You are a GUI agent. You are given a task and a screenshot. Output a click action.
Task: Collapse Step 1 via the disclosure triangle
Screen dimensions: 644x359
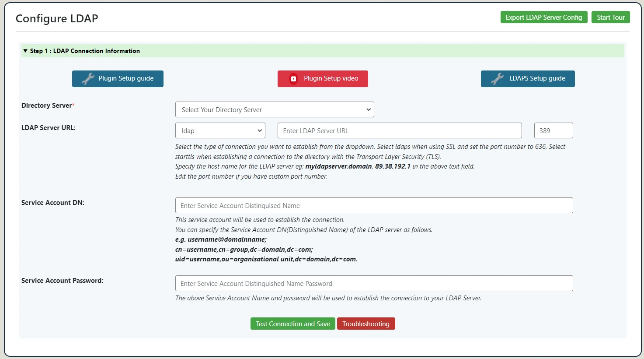click(25, 50)
